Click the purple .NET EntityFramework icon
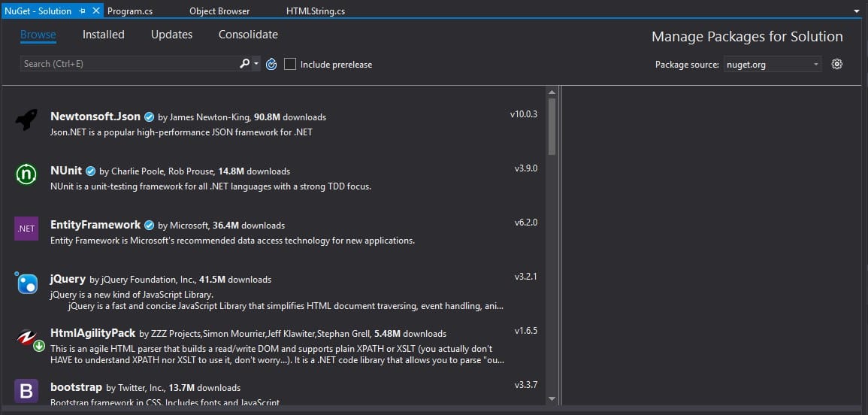This screenshot has height=415, width=868. (26, 229)
